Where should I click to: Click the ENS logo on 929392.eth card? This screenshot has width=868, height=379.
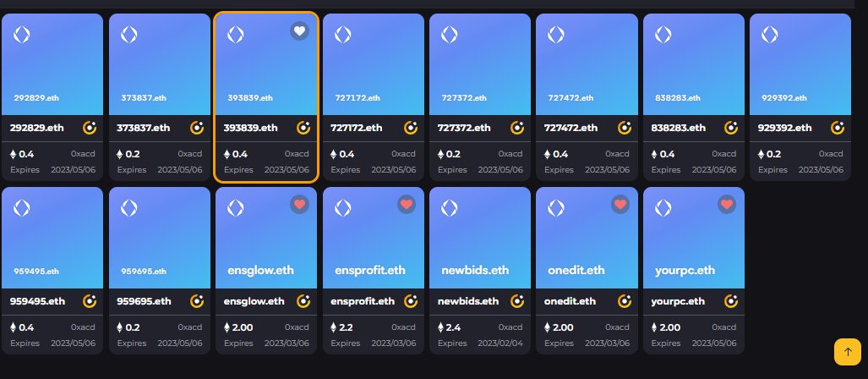point(769,35)
